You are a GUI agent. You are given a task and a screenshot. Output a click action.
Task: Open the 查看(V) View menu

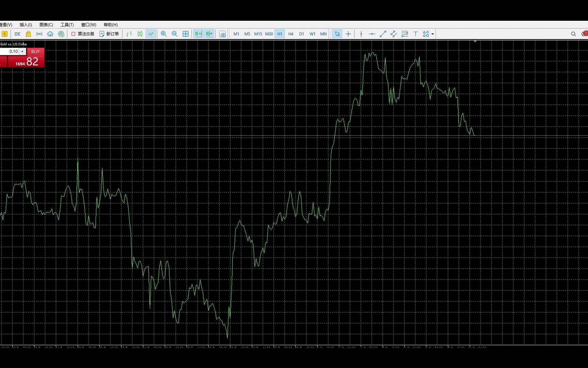(x=5, y=25)
